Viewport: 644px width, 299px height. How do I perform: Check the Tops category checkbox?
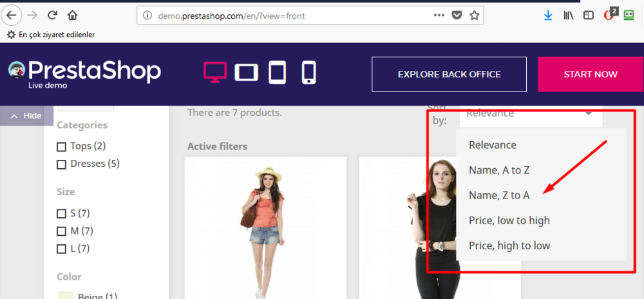tap(62, 146)
